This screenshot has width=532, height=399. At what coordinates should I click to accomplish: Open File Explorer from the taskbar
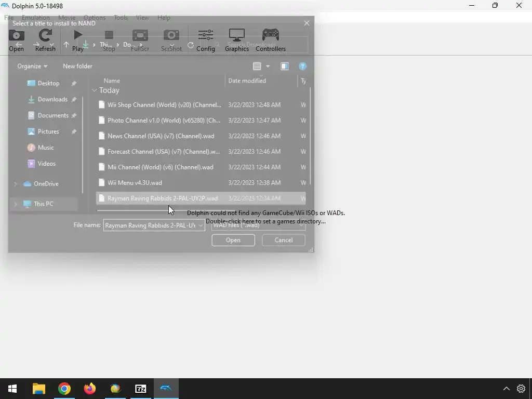tap(38, 389)
